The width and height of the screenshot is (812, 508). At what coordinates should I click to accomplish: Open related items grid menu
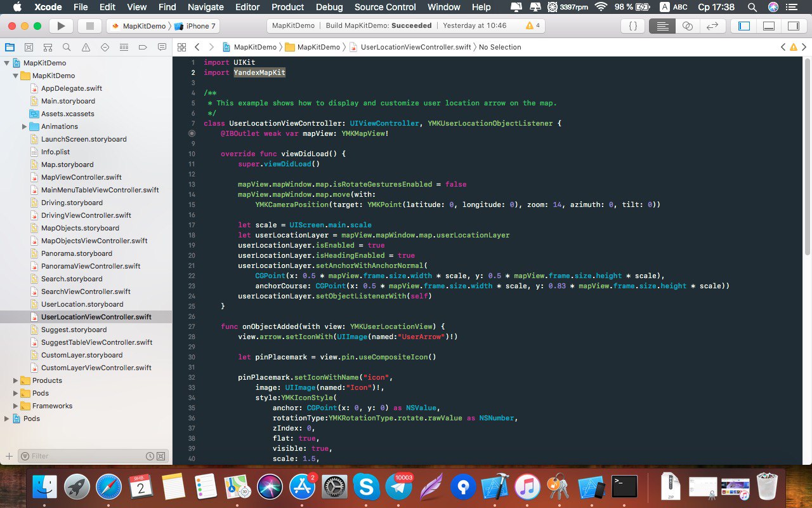pos(181,48)
